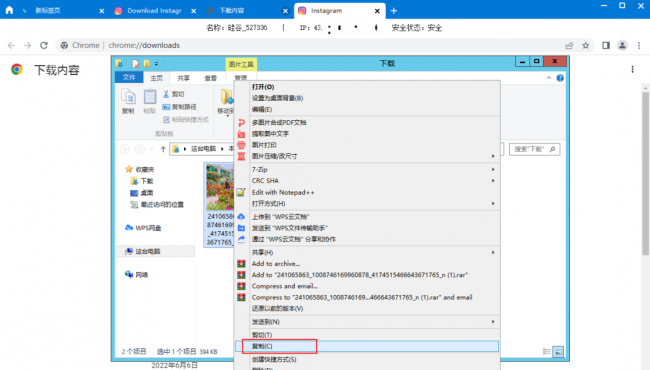650x370 pixels.
Task: Choose 还原以前的版本(V)
Action: 367,308
